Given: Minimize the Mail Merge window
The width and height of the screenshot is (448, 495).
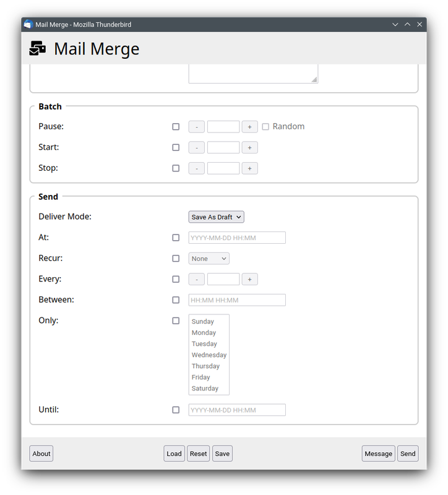Looking at the screenshot, I should 395,24.
